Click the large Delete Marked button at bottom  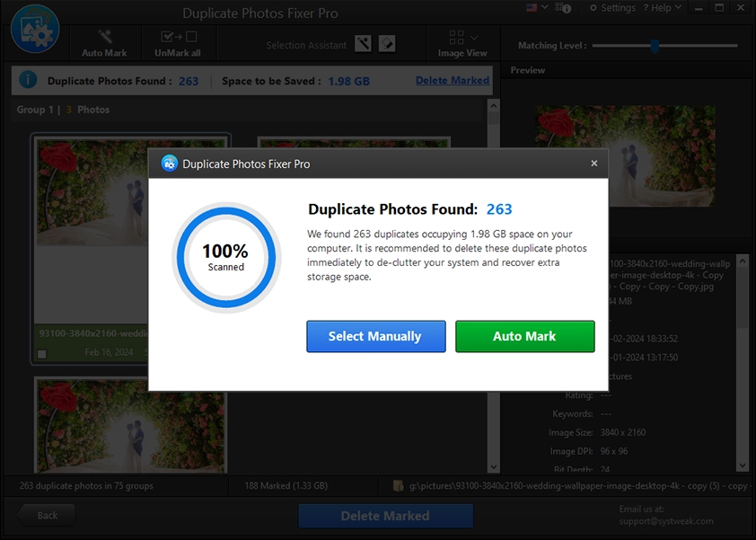386,516
